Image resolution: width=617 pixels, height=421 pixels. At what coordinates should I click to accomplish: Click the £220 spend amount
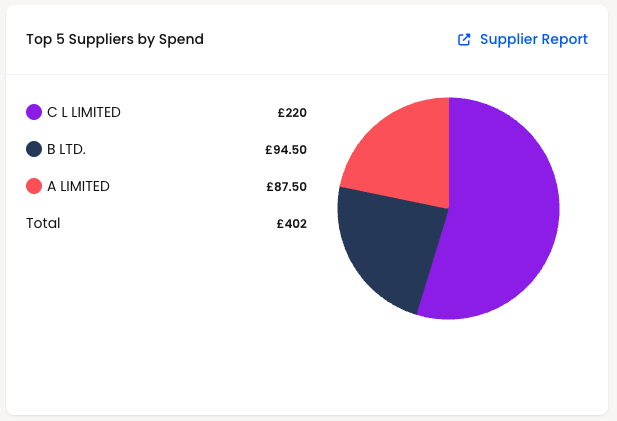pos(292,113)
